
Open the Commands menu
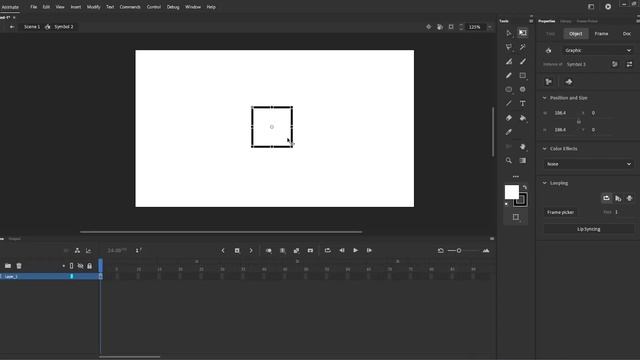coord(130,7)
